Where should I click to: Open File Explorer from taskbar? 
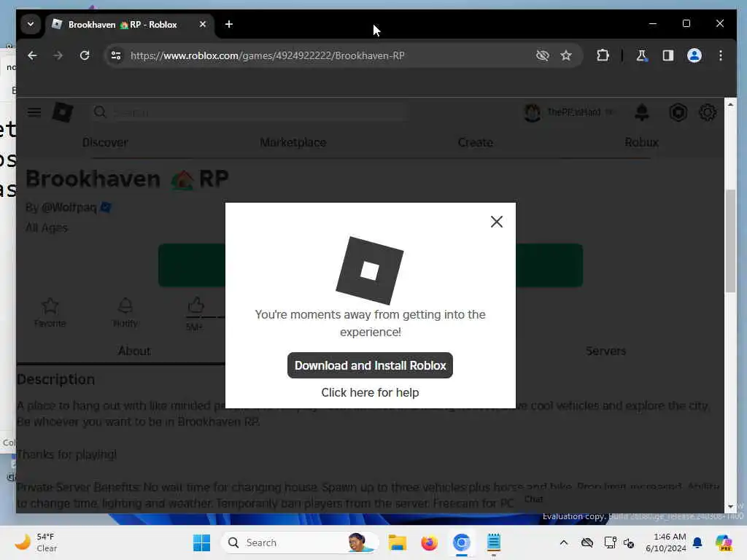pyautogui.click(x=397, y=542)
